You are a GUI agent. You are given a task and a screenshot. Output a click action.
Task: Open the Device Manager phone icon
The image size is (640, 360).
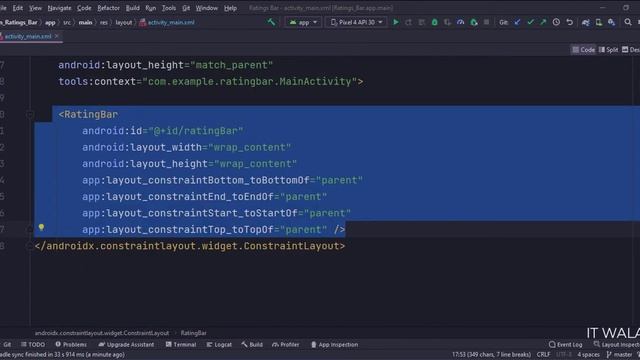point(599,22)
